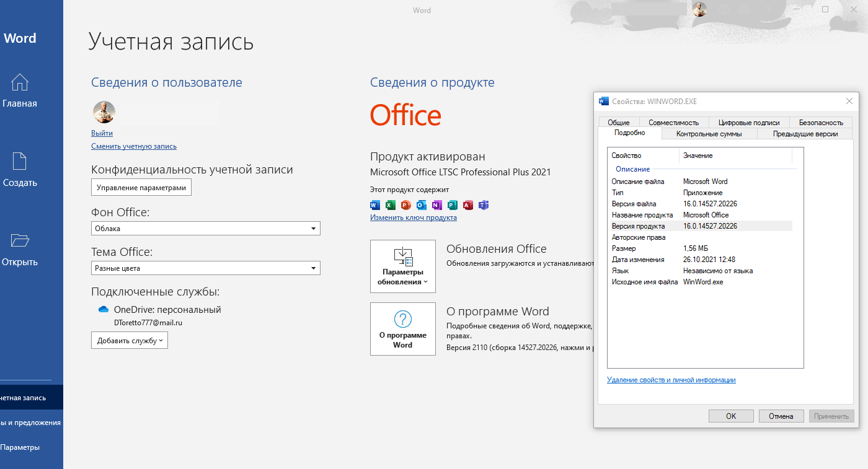Click the smiley feedback icon in the title bar

[x=724, y=9]
